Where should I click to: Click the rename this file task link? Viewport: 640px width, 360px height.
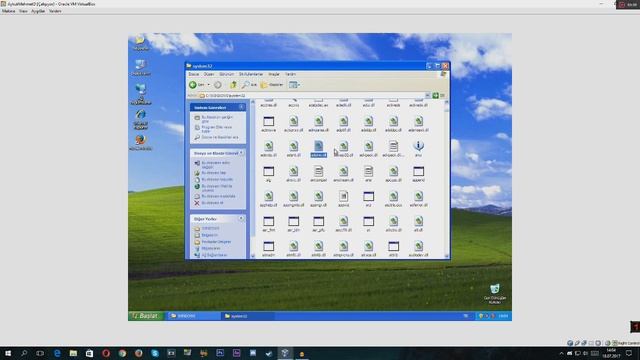click(212, 164)
